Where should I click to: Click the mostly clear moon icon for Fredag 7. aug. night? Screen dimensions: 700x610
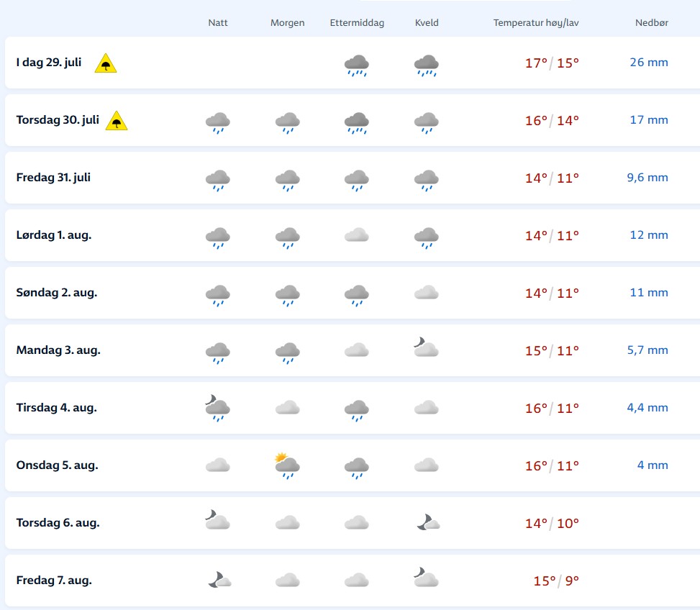[x=219, y=580]
